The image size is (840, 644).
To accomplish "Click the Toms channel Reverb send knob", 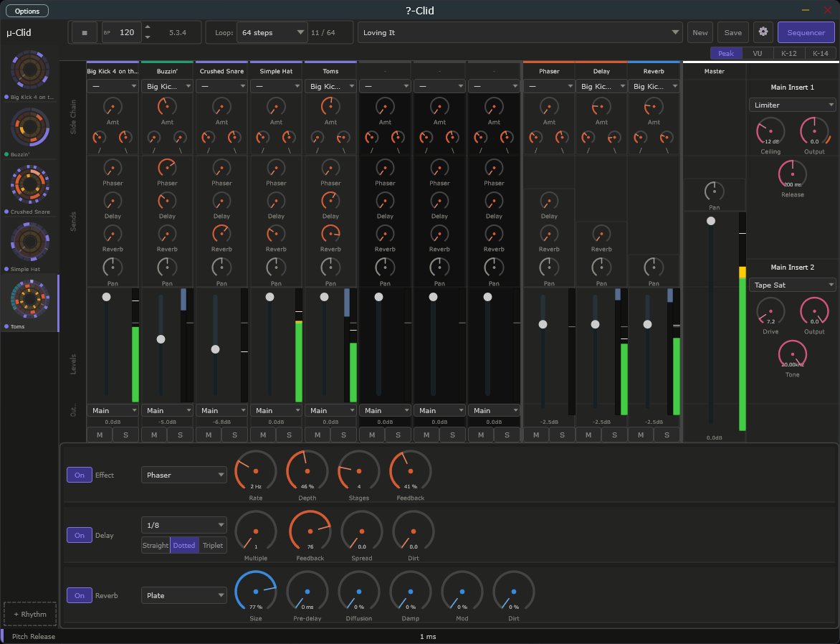I will 330,234.
